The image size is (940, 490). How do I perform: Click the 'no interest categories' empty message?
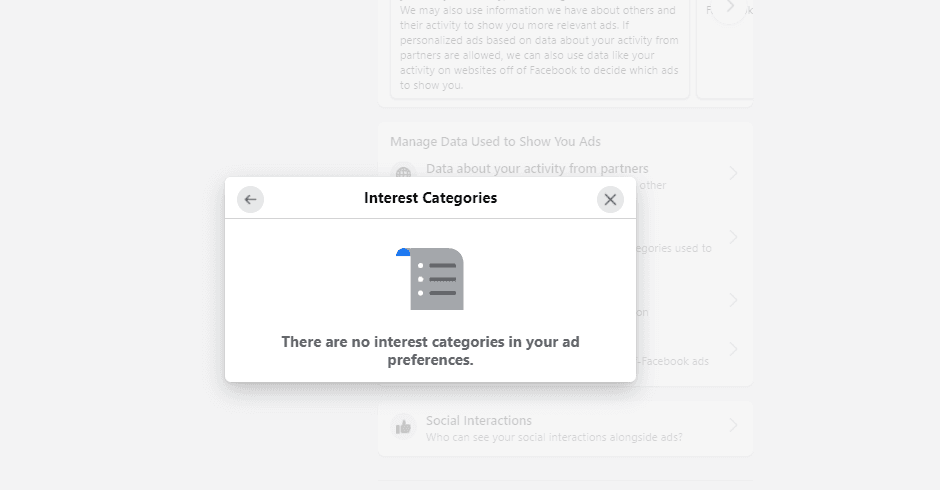(430, 351)
